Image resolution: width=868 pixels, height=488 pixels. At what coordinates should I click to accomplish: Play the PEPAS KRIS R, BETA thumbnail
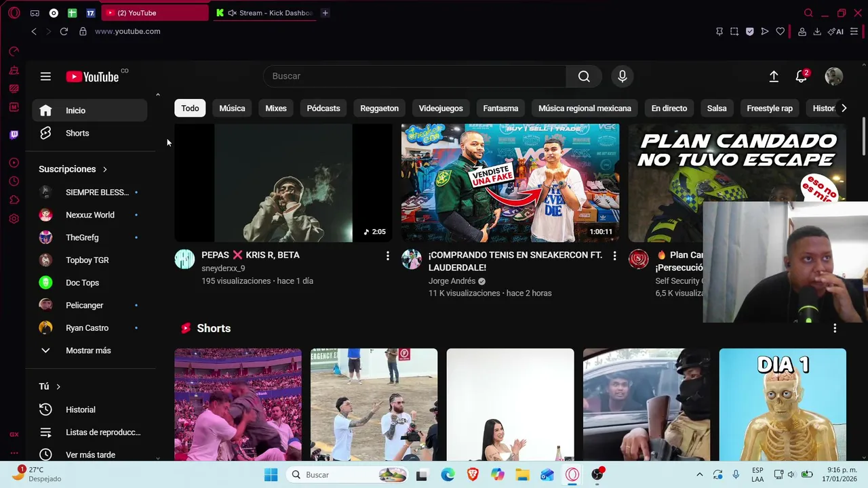(x=283, y=183)
